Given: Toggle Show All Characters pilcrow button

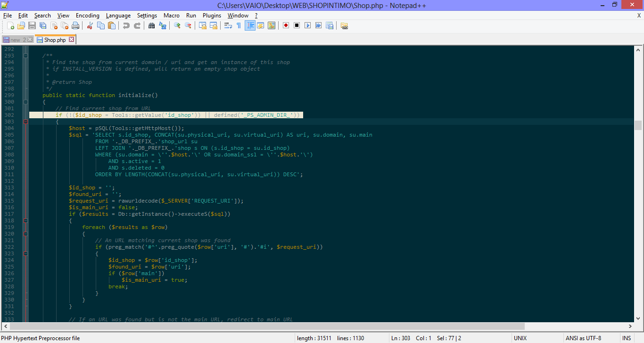Looking at the screenshot, I should coord(239,25).
